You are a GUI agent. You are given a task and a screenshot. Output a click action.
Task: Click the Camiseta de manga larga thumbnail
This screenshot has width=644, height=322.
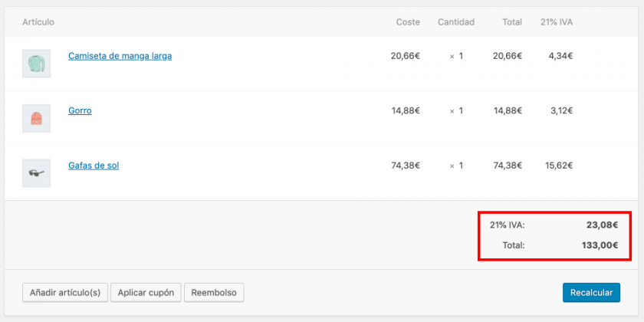pos(36,64)
